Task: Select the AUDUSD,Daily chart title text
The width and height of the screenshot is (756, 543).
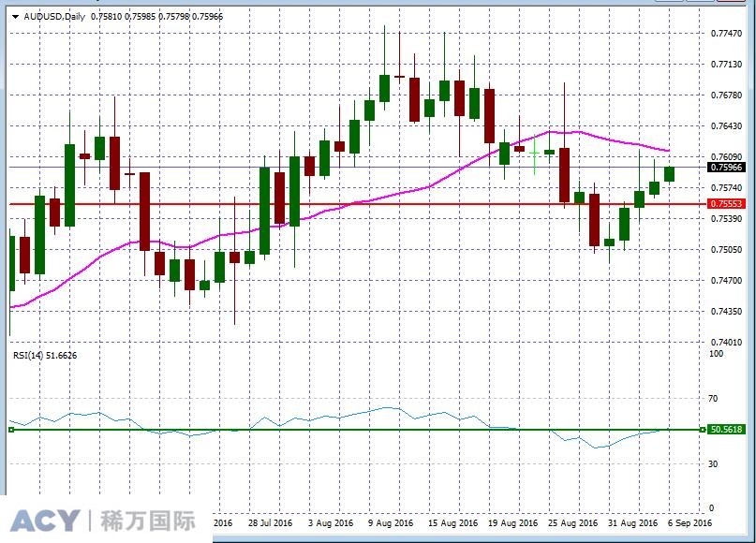Action: coord(54,16)
